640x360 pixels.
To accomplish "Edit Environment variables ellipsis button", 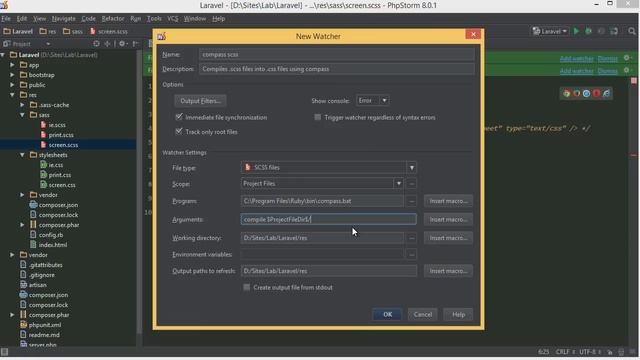I will coord(411,255).
